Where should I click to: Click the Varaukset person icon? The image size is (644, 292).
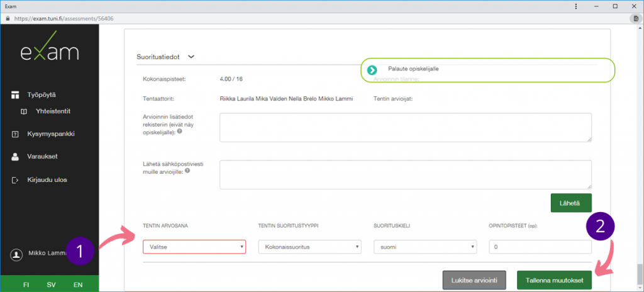click(16, 157)
